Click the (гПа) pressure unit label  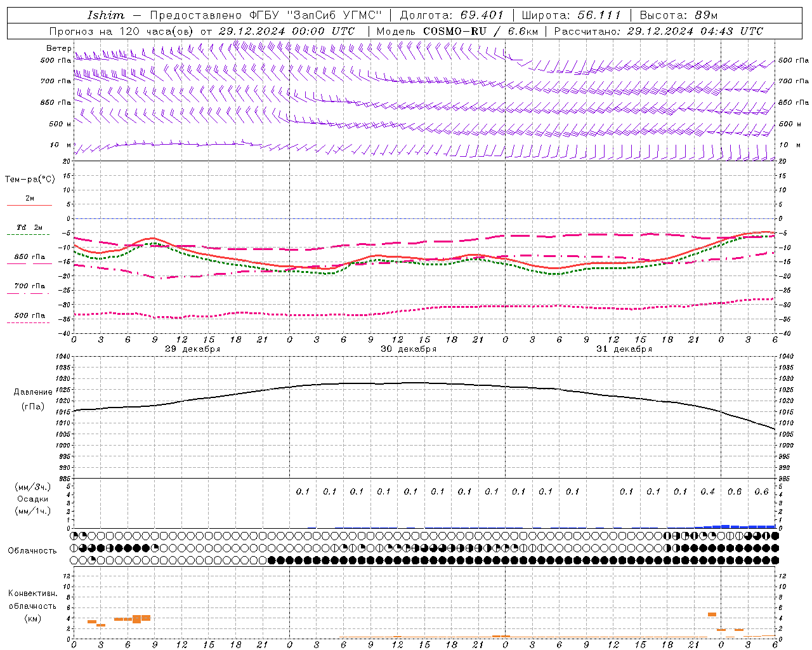(x=33, y=407)
